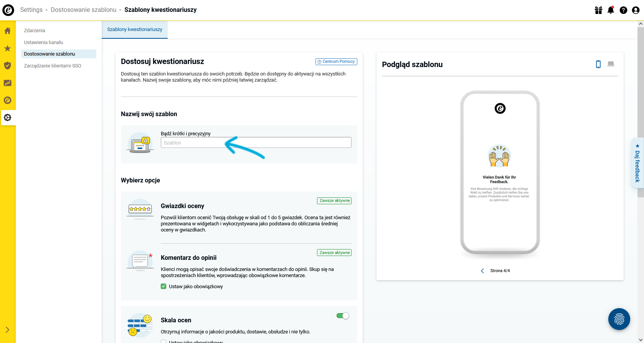The image size is (644, 343).
Task: Click the vertical page scrollbar
Action: (x=641, y=111)
